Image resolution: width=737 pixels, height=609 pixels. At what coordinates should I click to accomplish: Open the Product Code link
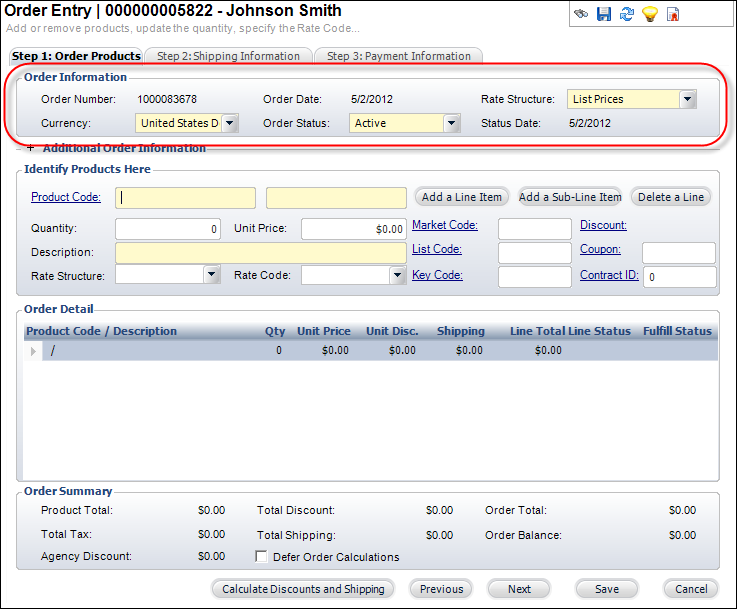(66, 197)
